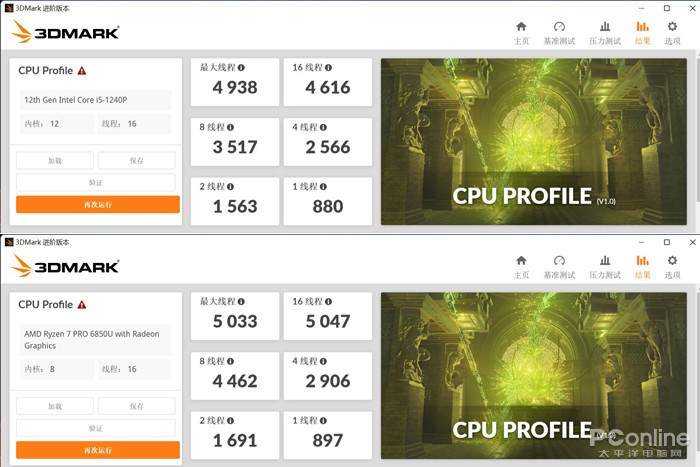Click the warning icon beside the i5-1240P CPU Profile title

point(82,71)
